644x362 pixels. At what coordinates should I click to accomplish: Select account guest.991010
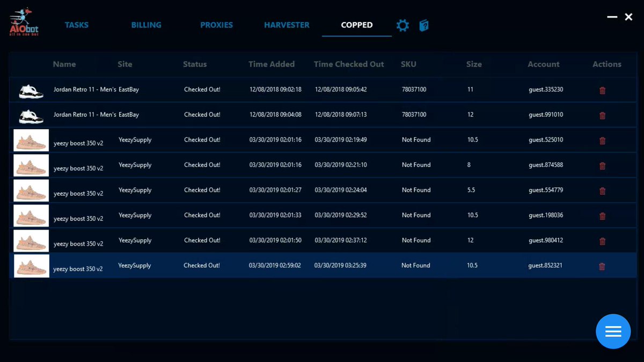click(546, 115)
